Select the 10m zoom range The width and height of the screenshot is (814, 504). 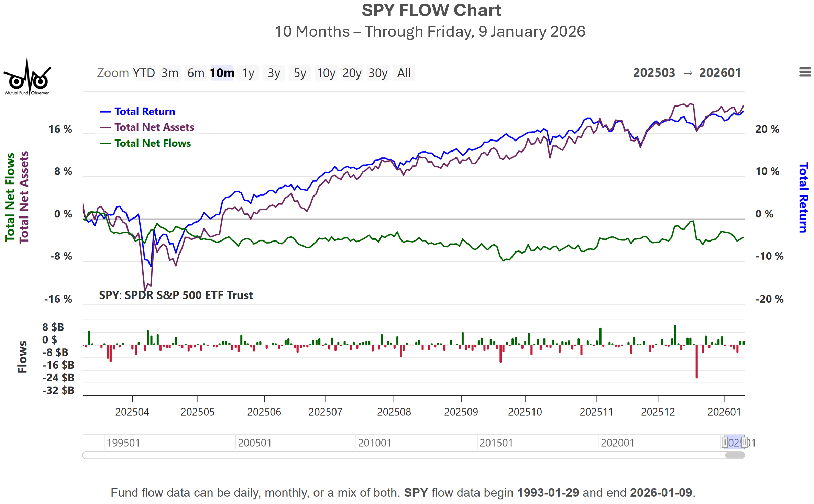(222, 73)
